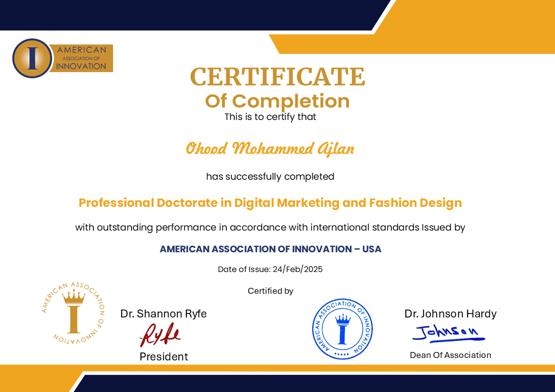Image resolution: width=555 pixels, height=392 pixels.
Task: Click the red Ryfe signature
Action: [160, 336]
